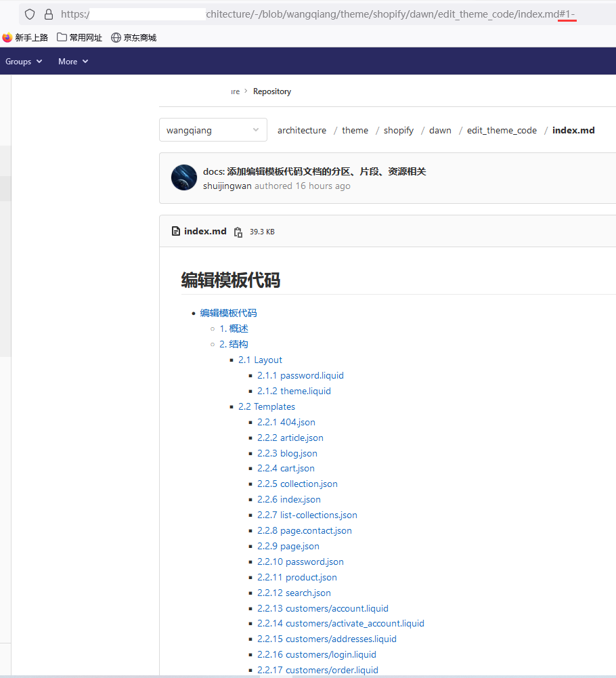This screenshot has width=616, height=678.
Task: Jump to 2.2.15 customers/addresses.liquid
Action: pos(327,639)
